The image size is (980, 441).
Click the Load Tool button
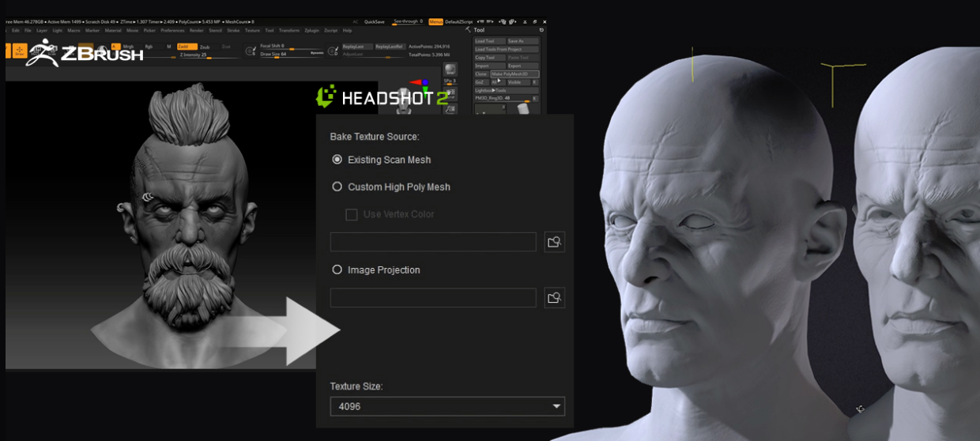490,41
